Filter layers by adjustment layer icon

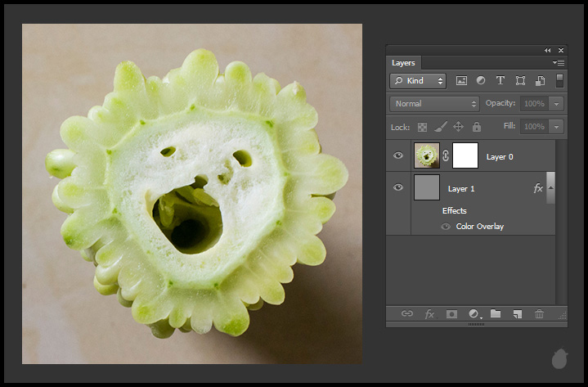(x=481, y=81)
